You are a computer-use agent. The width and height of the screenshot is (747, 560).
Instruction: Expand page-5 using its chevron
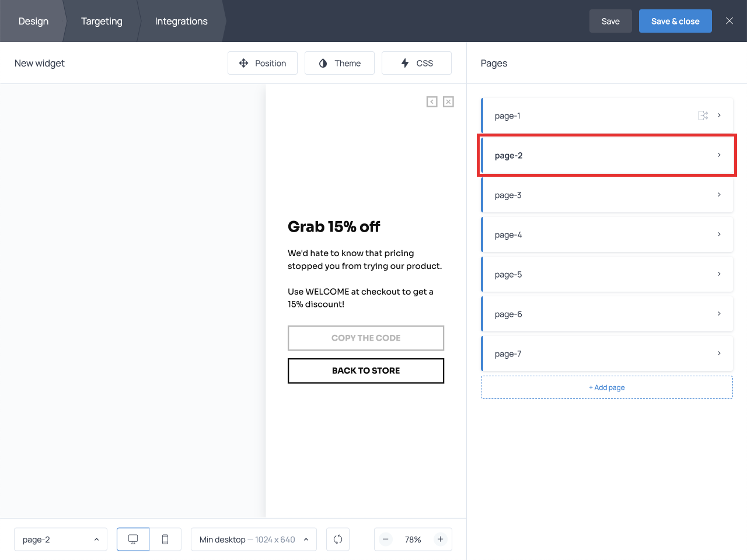tap(719, 274)
